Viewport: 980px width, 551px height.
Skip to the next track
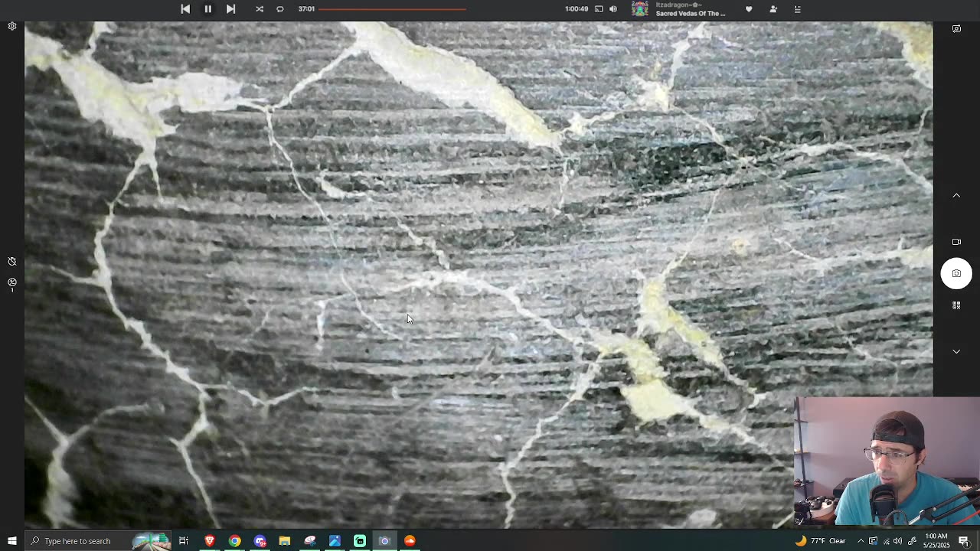(x=230, y=9)
